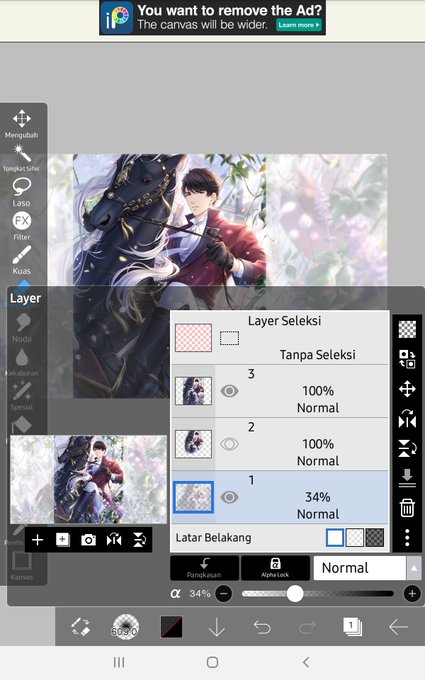Increase opacity with plus button
Image resolution: width=425 pixels, height=680 pixels.
[412, 593]
